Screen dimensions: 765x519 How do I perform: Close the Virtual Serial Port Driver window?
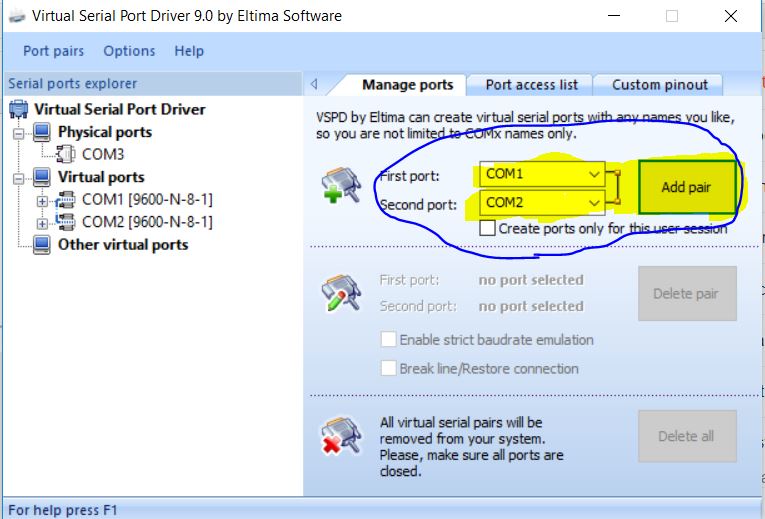[730, 16]
